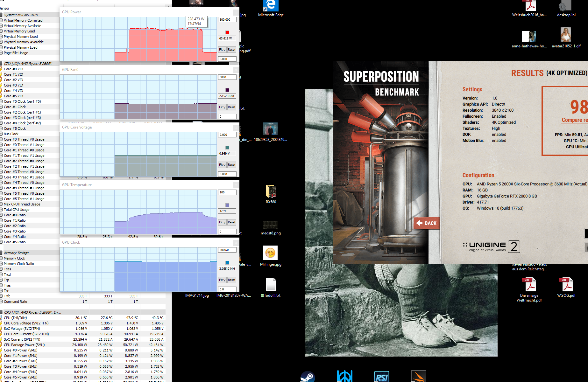The image size is (588, 382).
Task: Go BACK in the Superposition results window
Action: pyautogui.click(x=427, y=223)
